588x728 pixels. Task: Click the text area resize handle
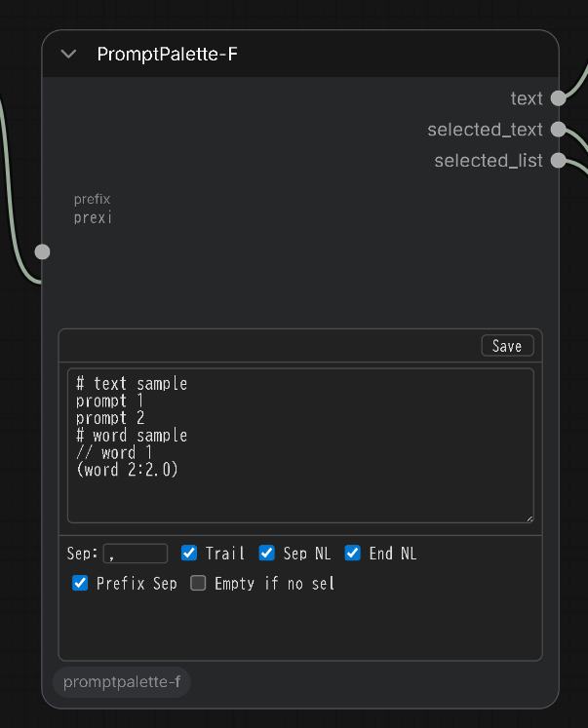coord(529,518)
